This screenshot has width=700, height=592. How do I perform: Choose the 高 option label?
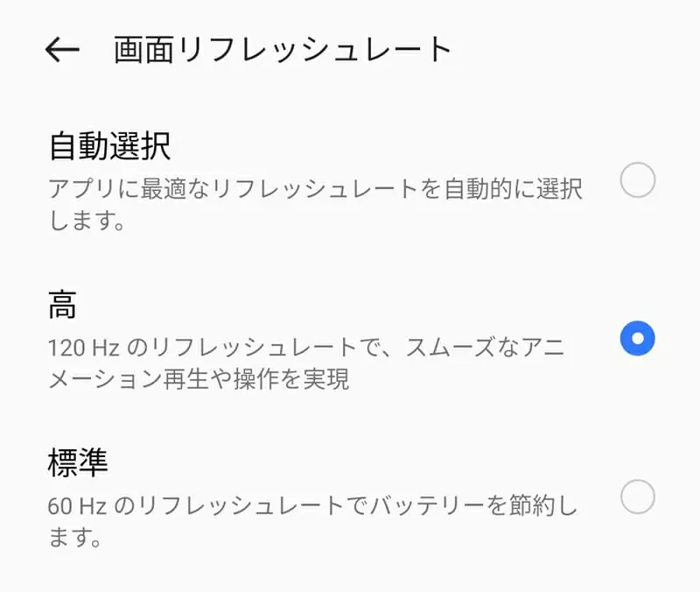coord(63,305)
